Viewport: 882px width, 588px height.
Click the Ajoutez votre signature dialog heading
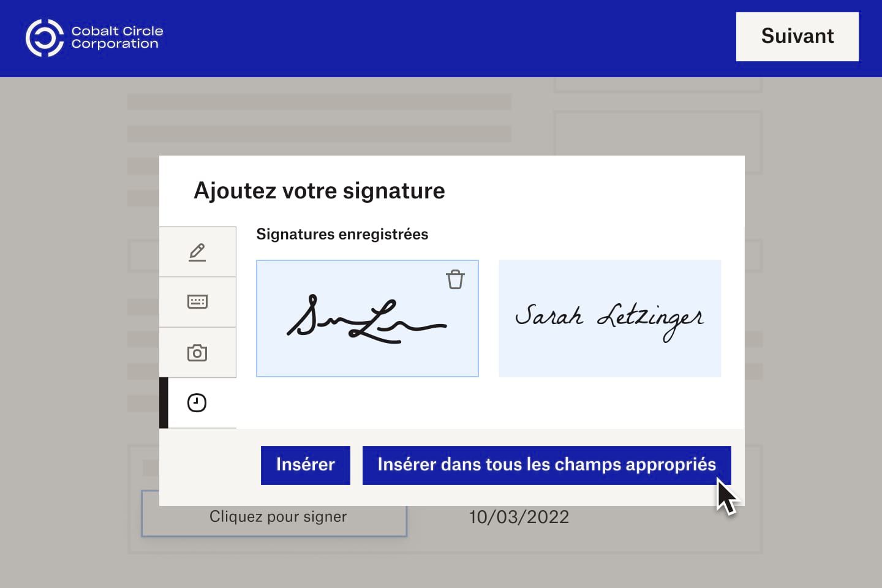[319, 190]
